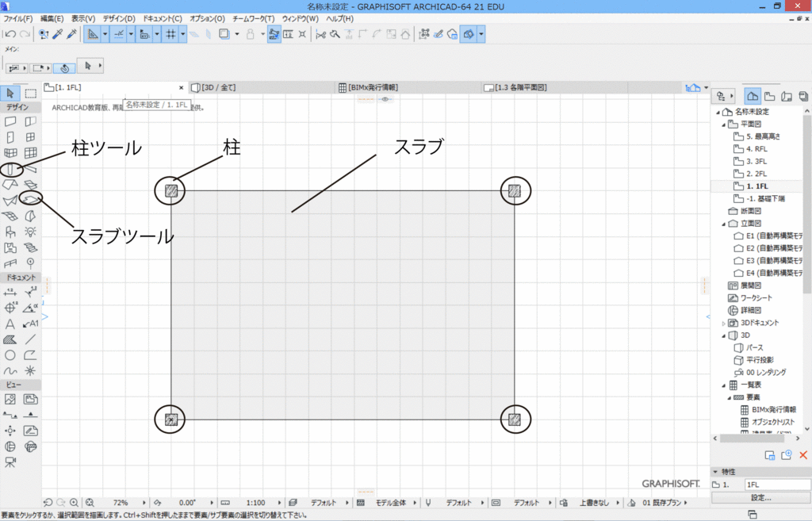
Task: Open the 72% zoom dropdown arrow
Action: pos(144,502)
